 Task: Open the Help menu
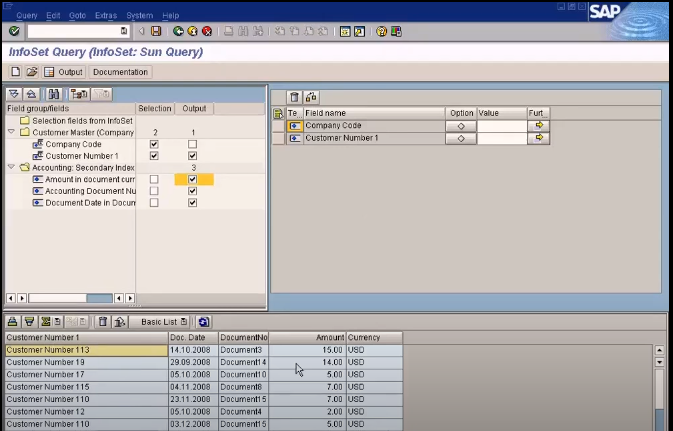click(170, 15)
